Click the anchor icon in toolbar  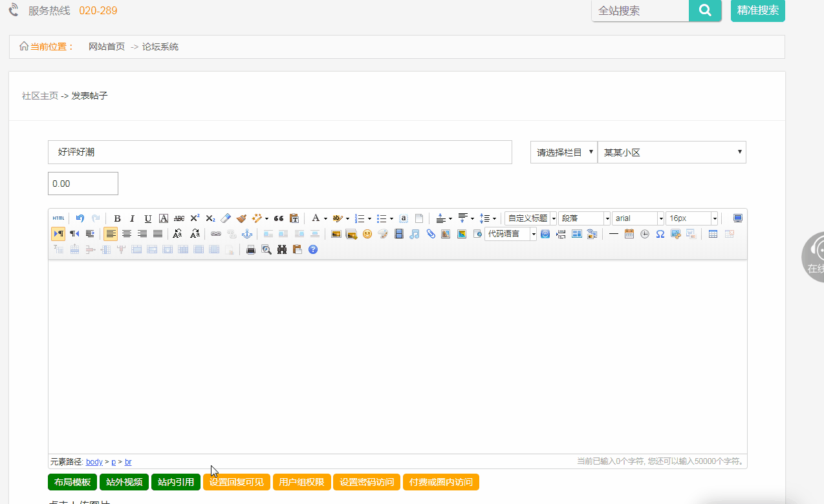pyautogui.click(x=246, y=234)
